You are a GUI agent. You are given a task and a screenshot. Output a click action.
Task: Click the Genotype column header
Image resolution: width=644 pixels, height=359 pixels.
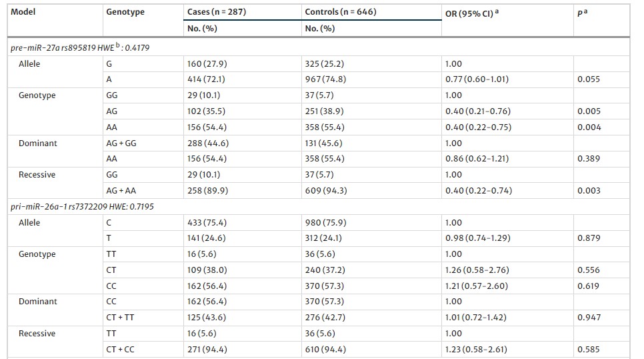pos(125,12)
